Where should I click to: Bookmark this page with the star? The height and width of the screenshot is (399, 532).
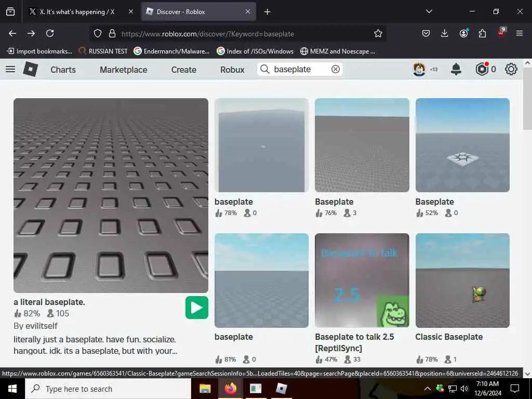378,33
